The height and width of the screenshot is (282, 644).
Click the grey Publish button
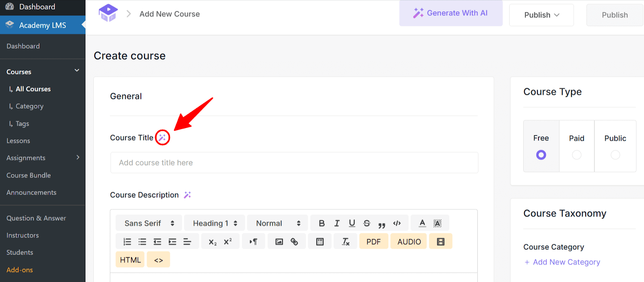615,15
